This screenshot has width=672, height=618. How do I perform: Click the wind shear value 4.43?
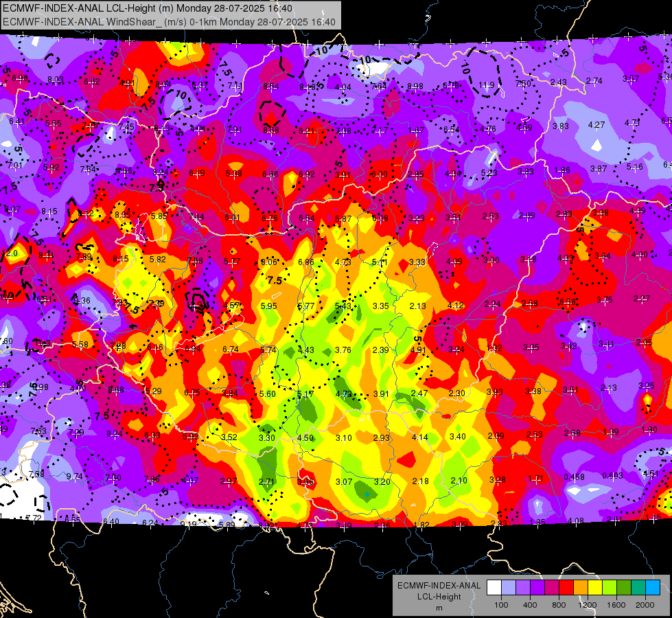306,350
